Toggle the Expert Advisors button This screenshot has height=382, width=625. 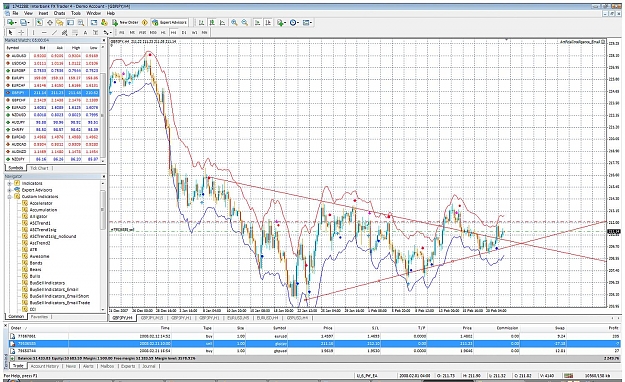[169, 23]
